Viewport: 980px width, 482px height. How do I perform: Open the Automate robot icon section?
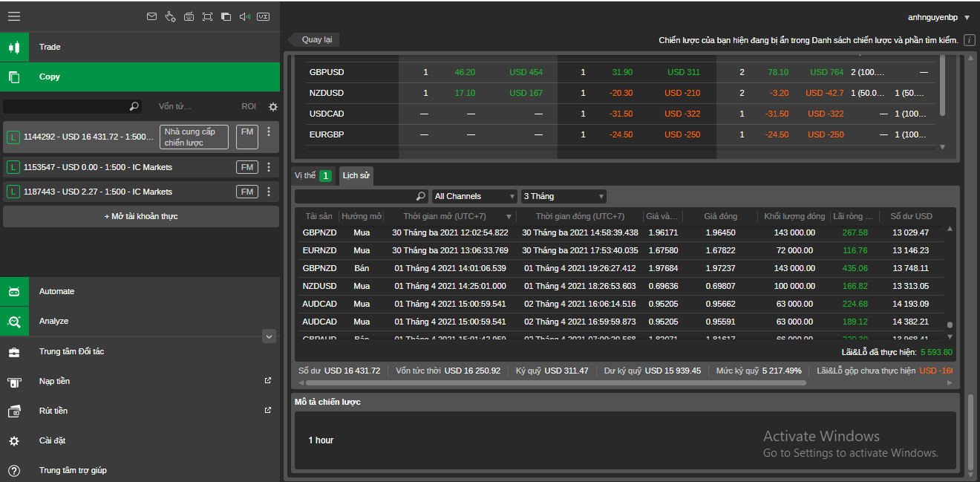point(14,292)
